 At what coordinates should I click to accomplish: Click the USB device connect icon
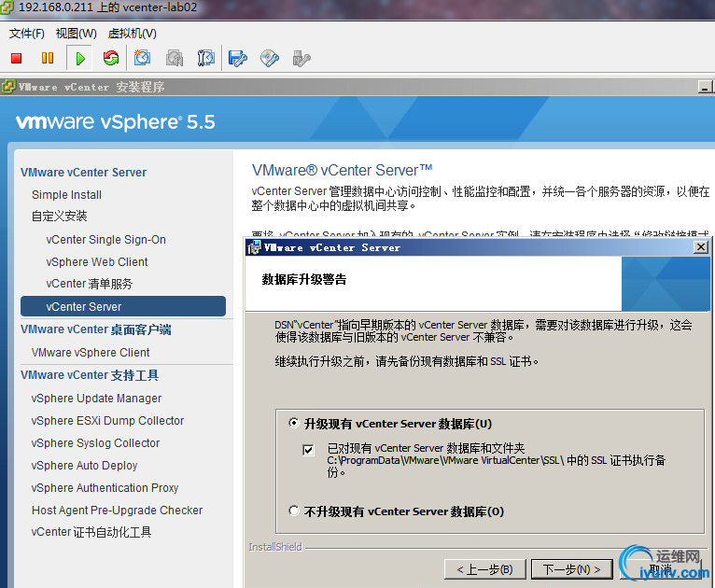(301, 59)
